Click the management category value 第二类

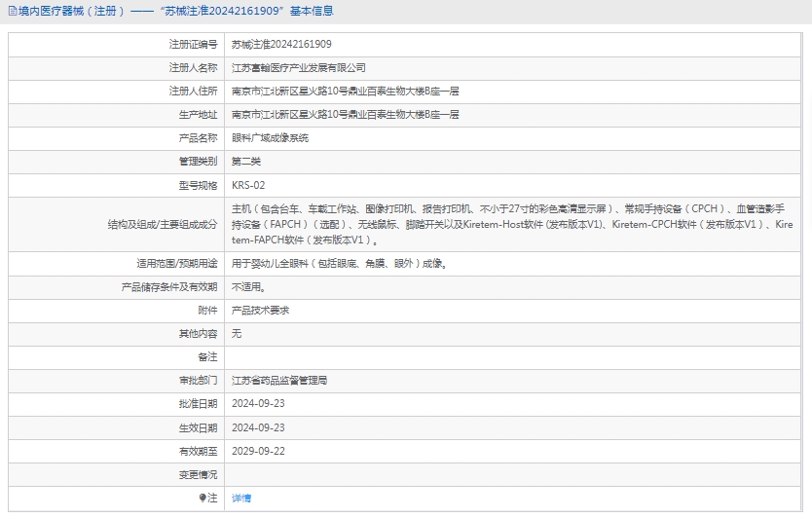[246, 162]
